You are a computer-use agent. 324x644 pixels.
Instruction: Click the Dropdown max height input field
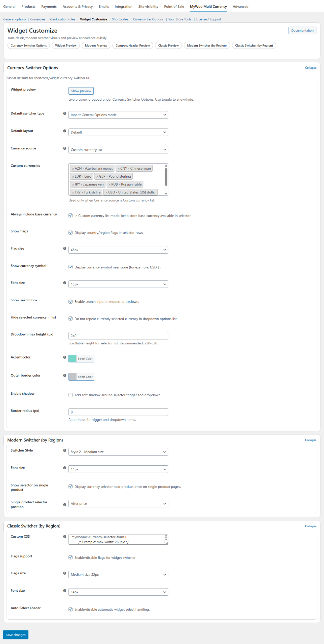point(118,336)
